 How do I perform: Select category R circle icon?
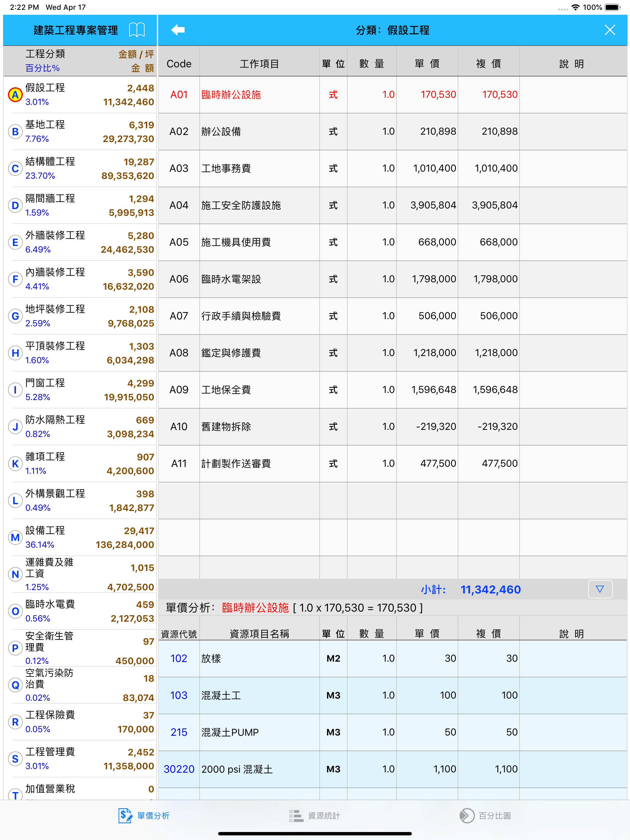(x=15, y=722)
